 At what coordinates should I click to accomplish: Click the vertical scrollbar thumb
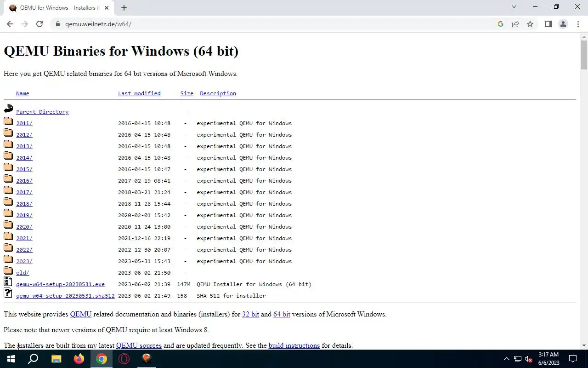(x=584, y=55)
